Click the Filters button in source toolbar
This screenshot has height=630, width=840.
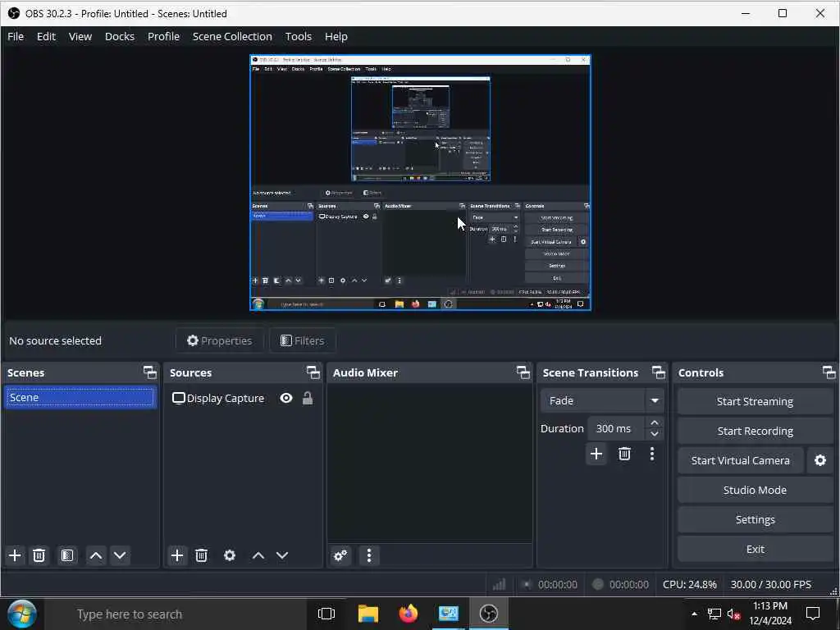click(x=302, y=340)
